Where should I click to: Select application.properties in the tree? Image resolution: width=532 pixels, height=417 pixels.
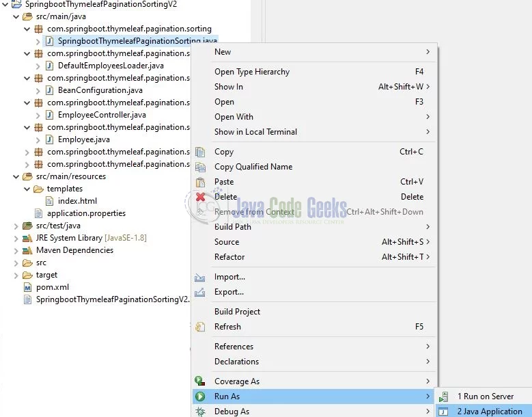(86, 213)
